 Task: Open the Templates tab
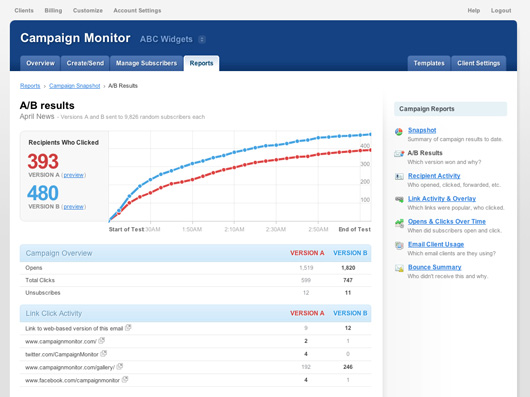coord(429,63)
